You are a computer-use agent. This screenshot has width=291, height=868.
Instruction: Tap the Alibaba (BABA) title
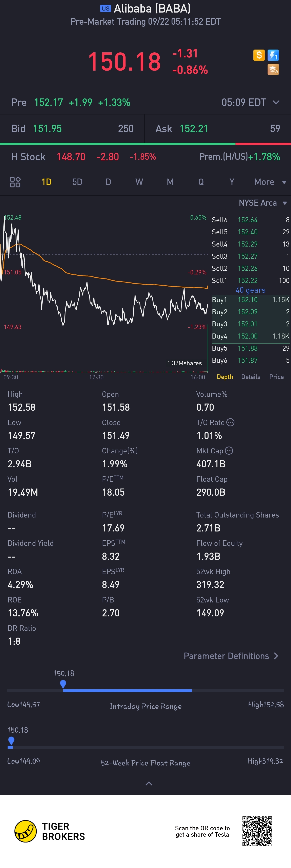[152, 8]
